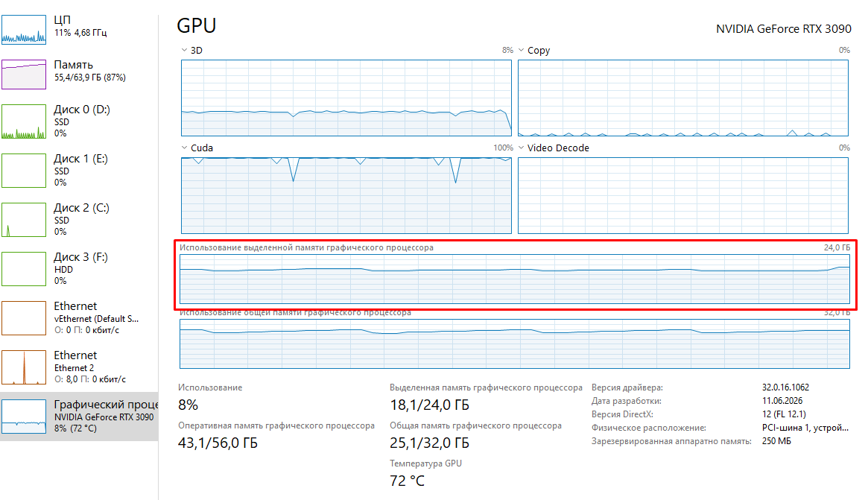Open the Память memory graph thumbnail
868x500 pixels.
(x=24, y=75)
